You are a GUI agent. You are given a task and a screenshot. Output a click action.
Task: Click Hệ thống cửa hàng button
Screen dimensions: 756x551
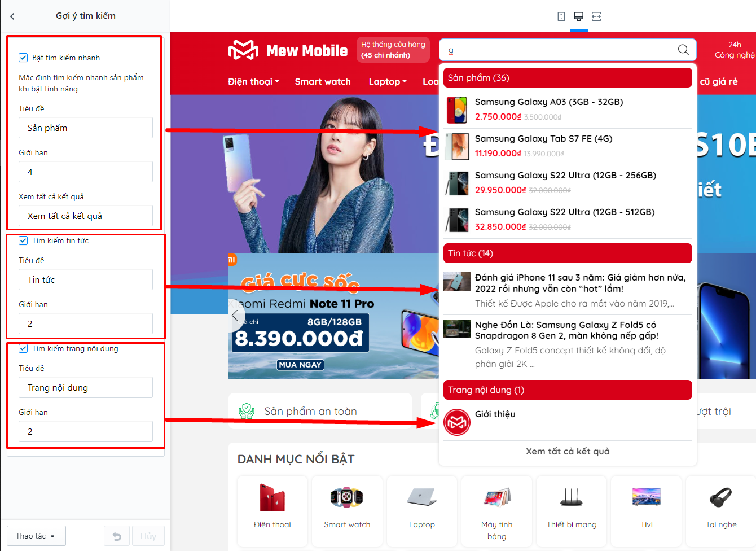point(393,50)
